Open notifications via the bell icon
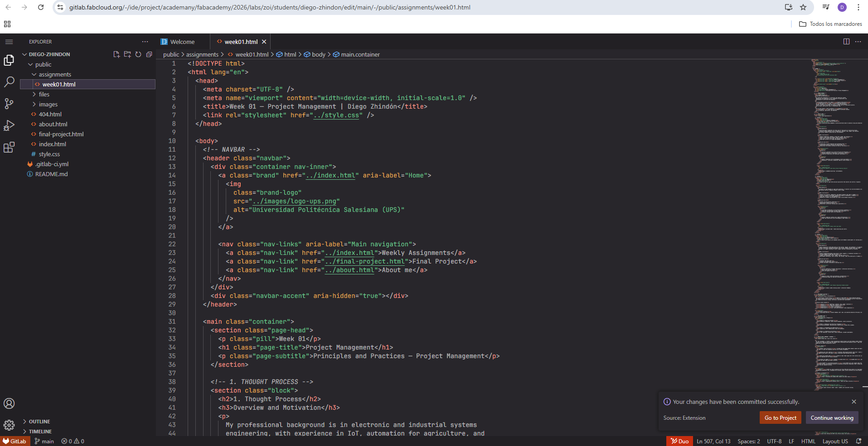The height and width of the screenshot is (446, 868). (858, 441)
